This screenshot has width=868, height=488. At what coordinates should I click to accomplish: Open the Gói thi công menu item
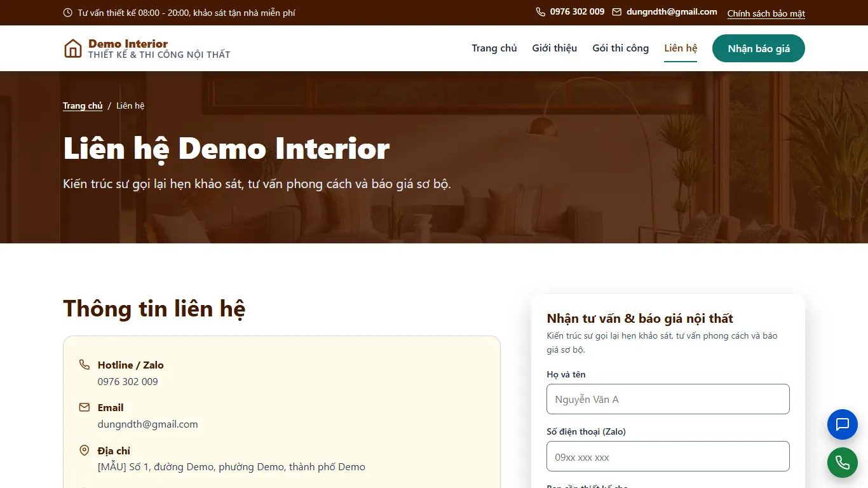pyautogui.click(x=621, y=48)
